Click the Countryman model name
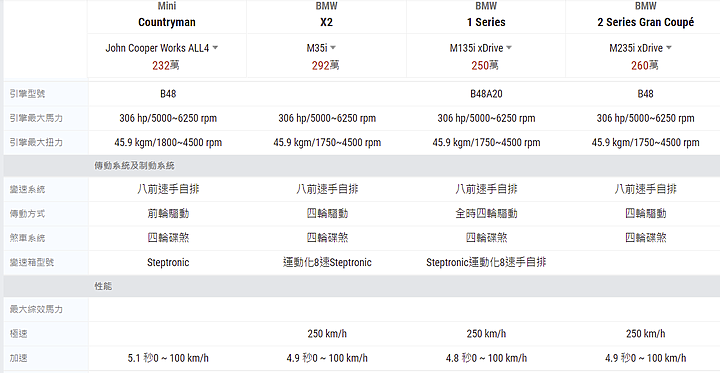This screenshot has height=373, width=720. tap(167, 22)
